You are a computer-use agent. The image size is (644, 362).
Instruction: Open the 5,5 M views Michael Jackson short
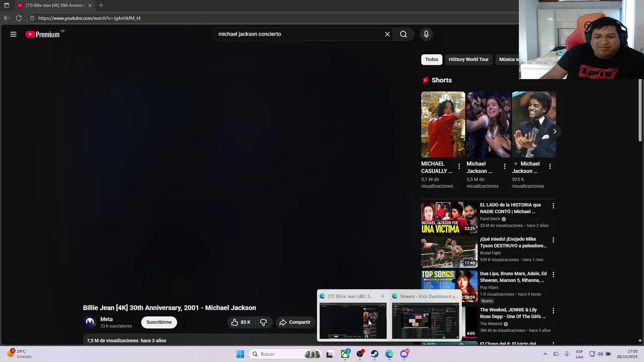click(x=488, y=124)
